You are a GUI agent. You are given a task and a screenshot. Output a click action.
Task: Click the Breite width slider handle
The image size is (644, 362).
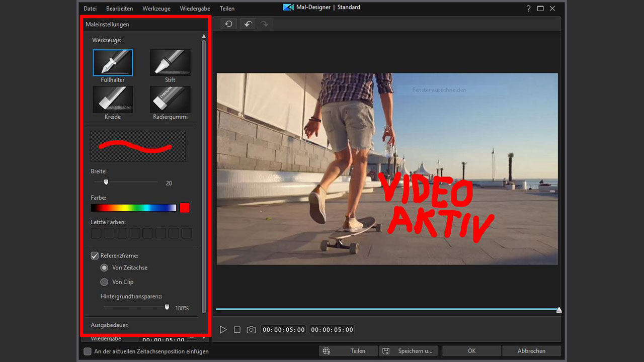106,182
